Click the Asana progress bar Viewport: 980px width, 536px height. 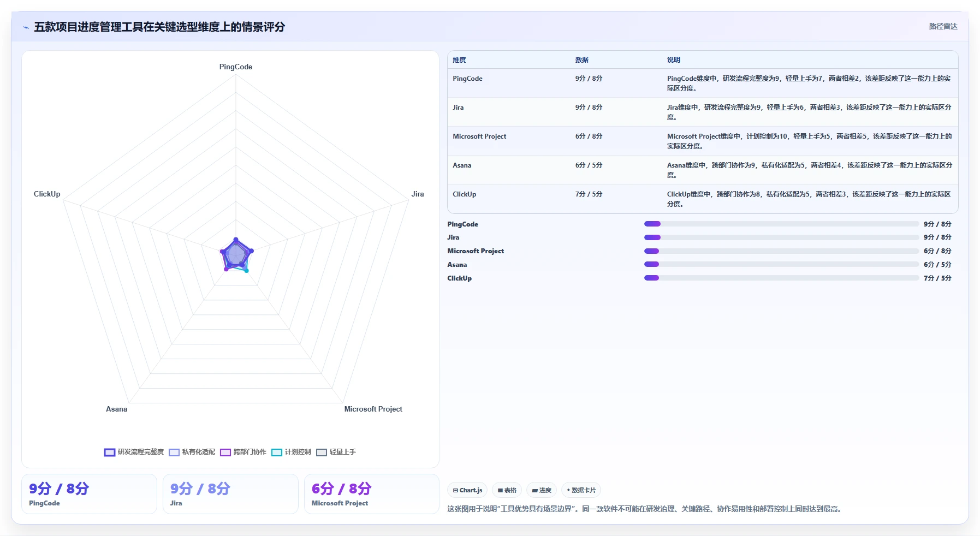click(x=781, y=264)
